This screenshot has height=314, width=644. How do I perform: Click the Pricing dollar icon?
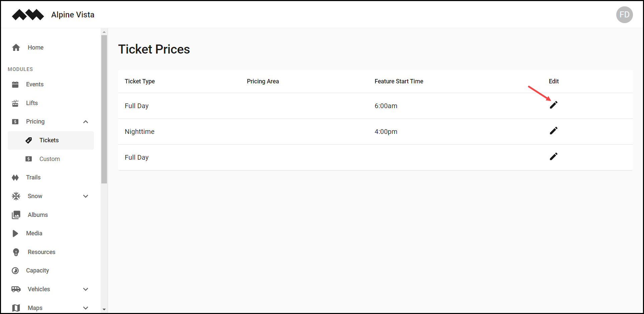coord(15,122)
